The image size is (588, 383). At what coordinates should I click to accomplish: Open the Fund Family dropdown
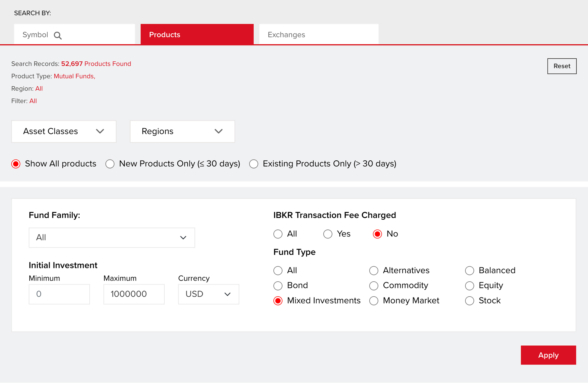[x=112, y=238]
